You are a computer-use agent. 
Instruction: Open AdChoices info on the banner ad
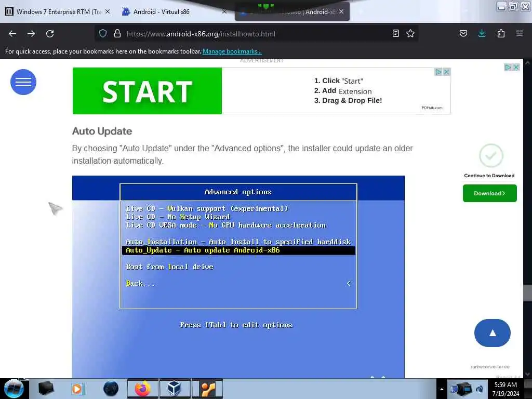[438, 72]
